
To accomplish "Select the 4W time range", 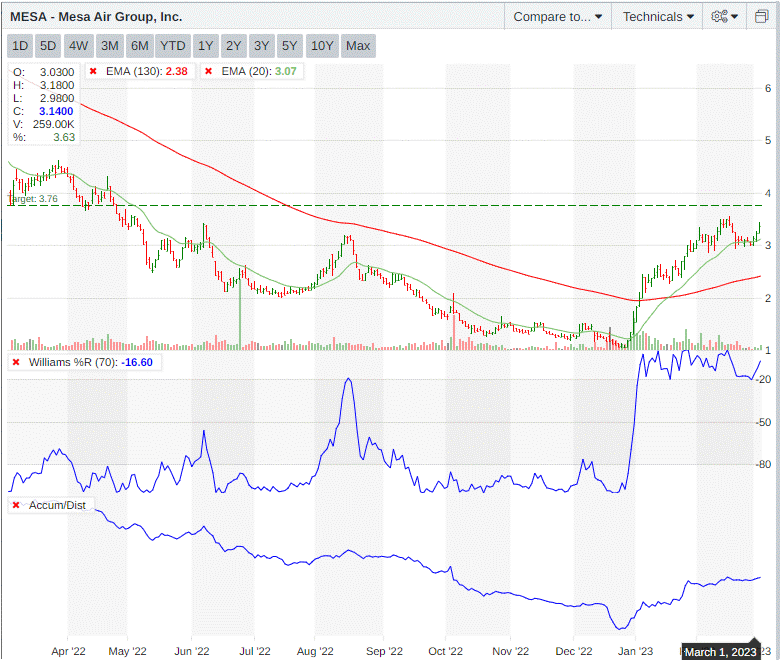I will [79, 45].
